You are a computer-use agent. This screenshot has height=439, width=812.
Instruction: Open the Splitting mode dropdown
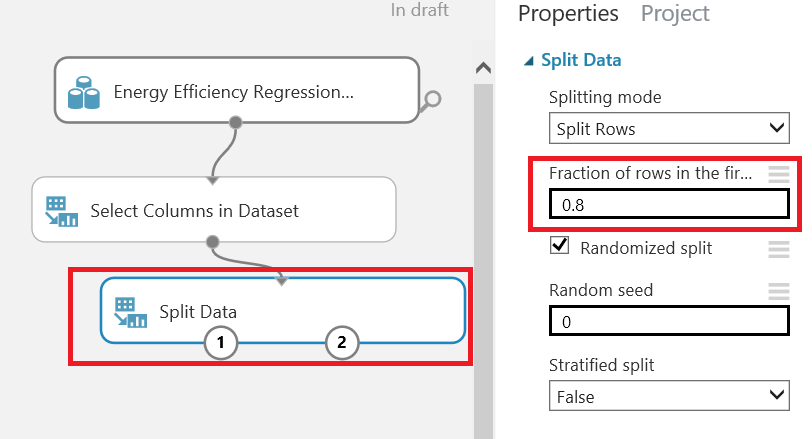(x=669, y=129)
